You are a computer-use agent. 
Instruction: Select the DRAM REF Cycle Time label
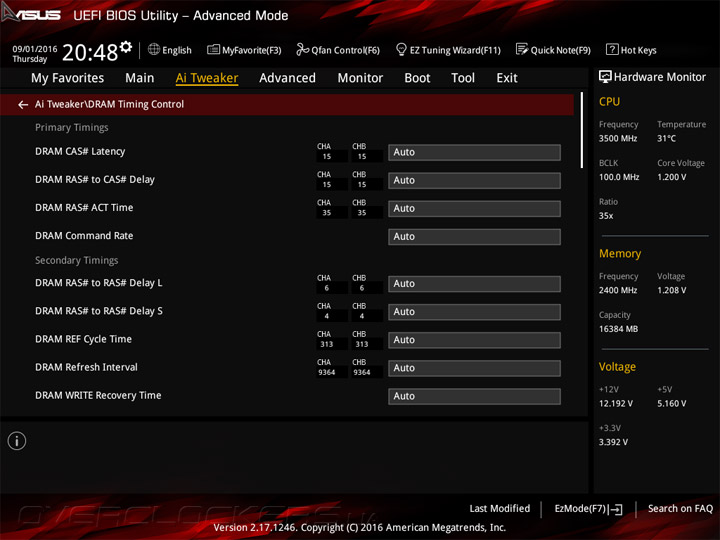click(x=84, y=339)
